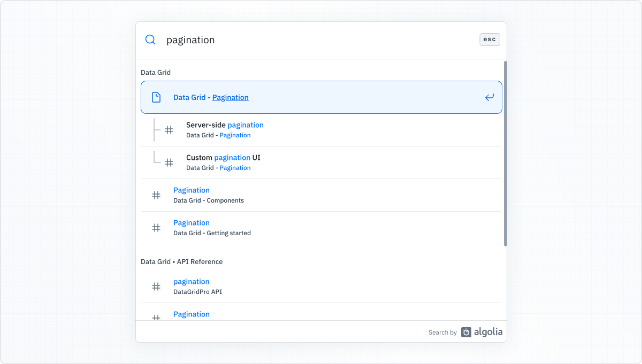
Task: Click the hash icon beside pagination in DataGridPro API
Action: click(x=156, y=286)
